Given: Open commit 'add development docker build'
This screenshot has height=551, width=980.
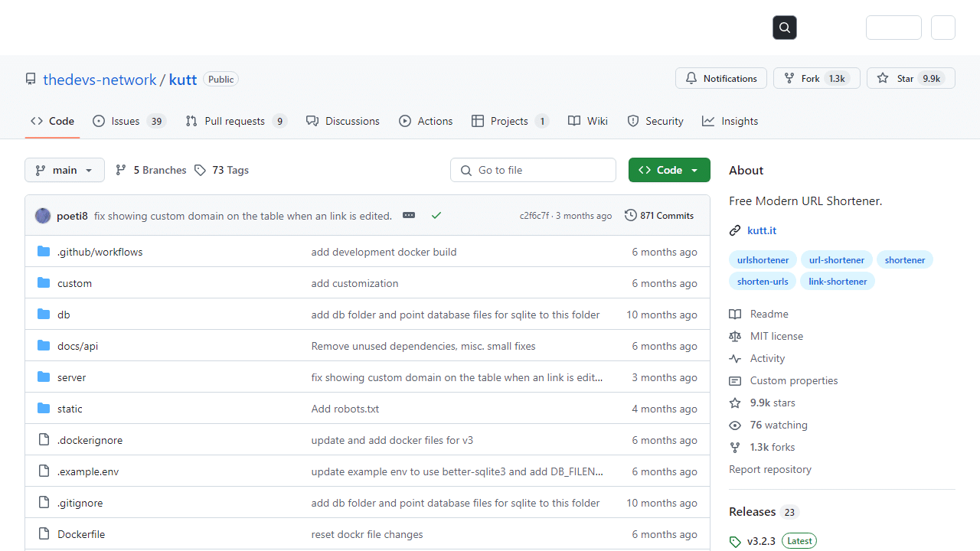Looking at the screenshot, I should 384,252.
